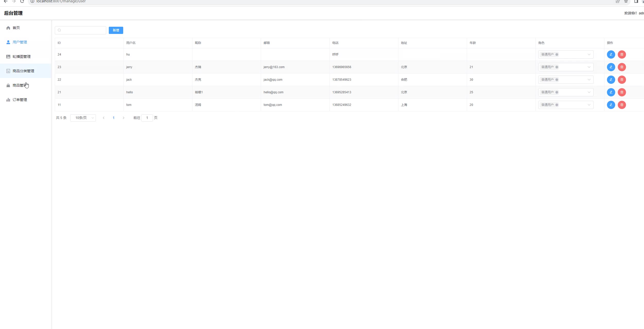Viewport: 644px width, 329px height.
Task: Click the bar chart icon beside 订单管理
Action: click(8, 100)
